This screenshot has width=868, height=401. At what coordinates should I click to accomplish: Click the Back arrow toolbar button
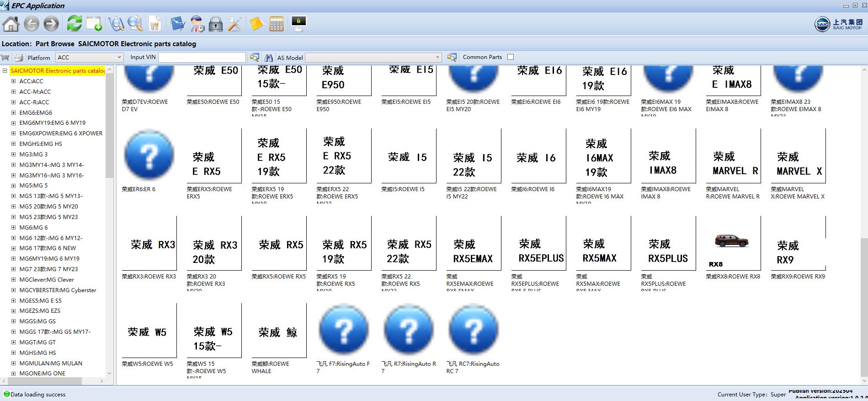(x=31, y=24)
